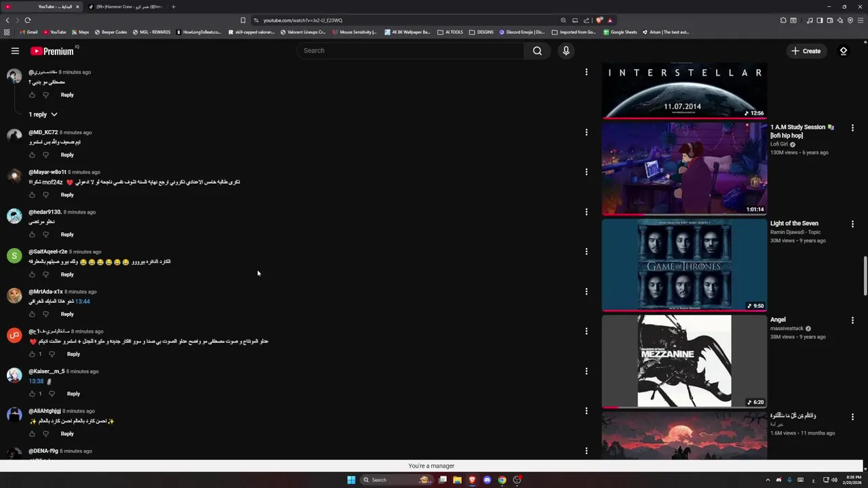Dislike the comment by @MD_KC72

pos(46,155)
